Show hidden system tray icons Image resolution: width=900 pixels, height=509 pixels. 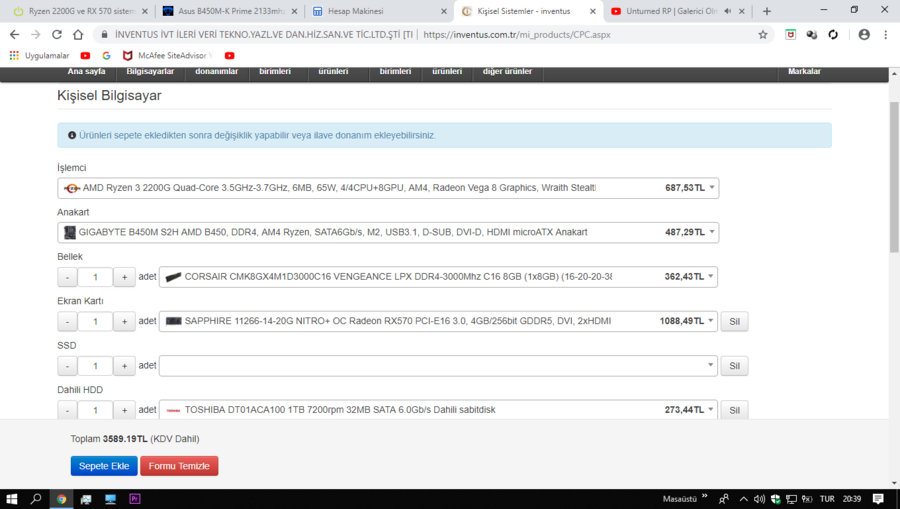click(x=743, y=499)
